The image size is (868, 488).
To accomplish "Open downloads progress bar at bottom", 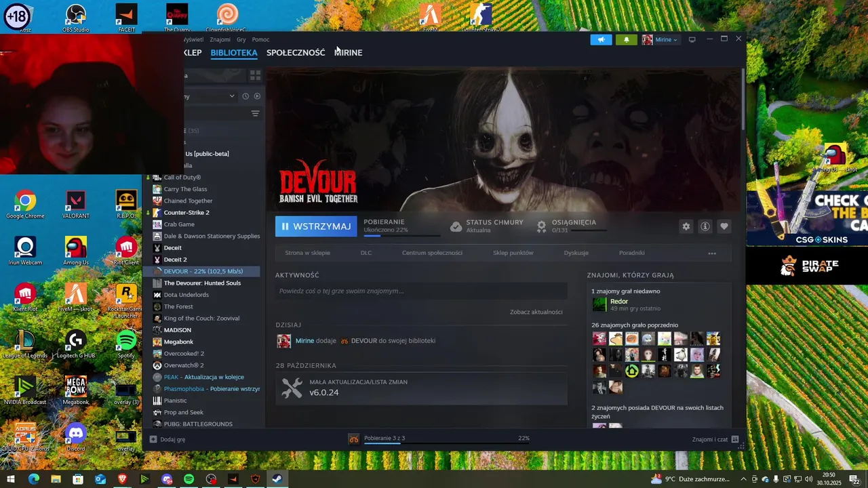I will click(x=447, y=444).
